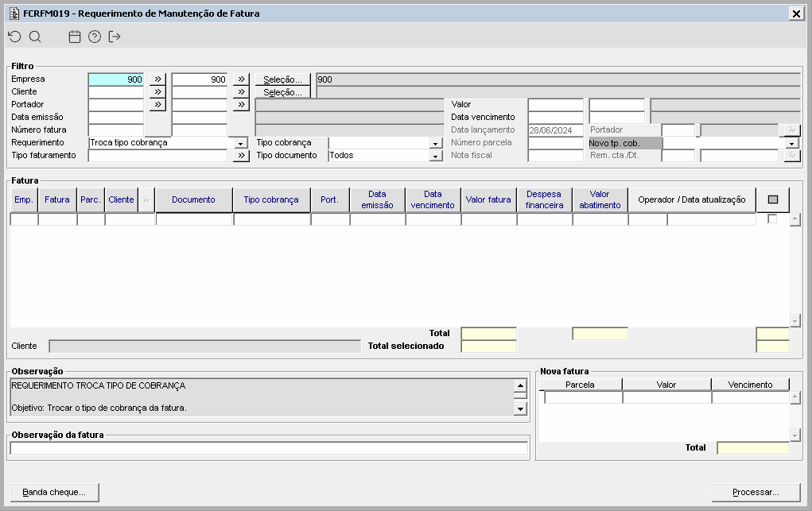Image resolution: width=812 pixels, height=511 pixels.
Task: Click the Despesa financeira column header
Action: click(x=544, y=199)
